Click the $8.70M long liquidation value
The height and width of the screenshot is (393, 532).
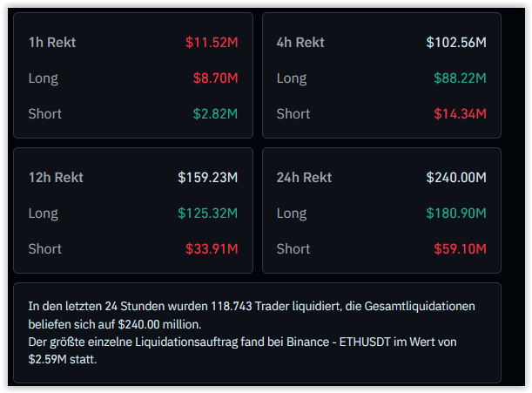215,78
